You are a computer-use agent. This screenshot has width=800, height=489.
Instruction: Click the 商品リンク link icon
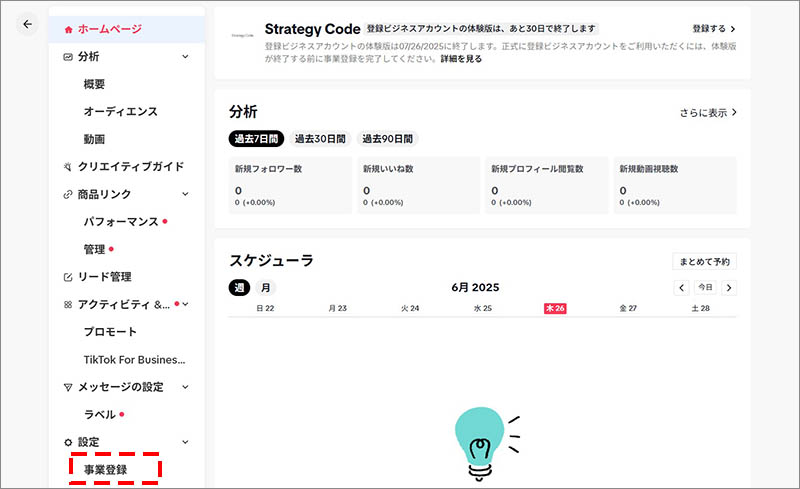68,194
